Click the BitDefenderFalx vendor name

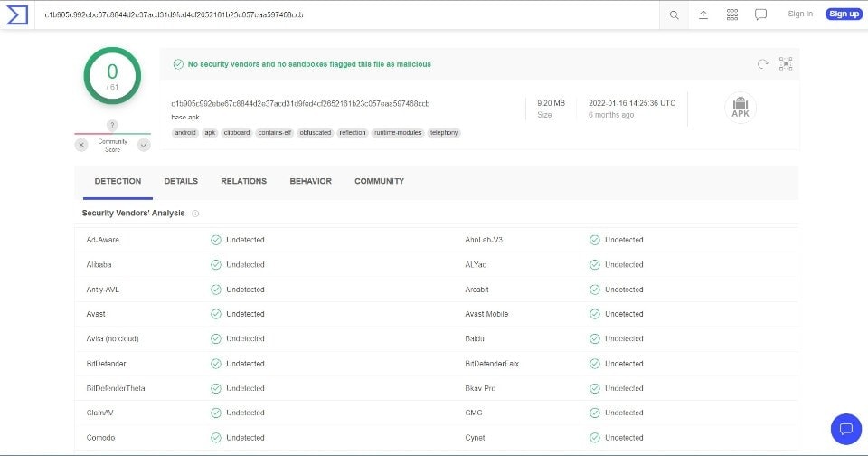[492, 364]
